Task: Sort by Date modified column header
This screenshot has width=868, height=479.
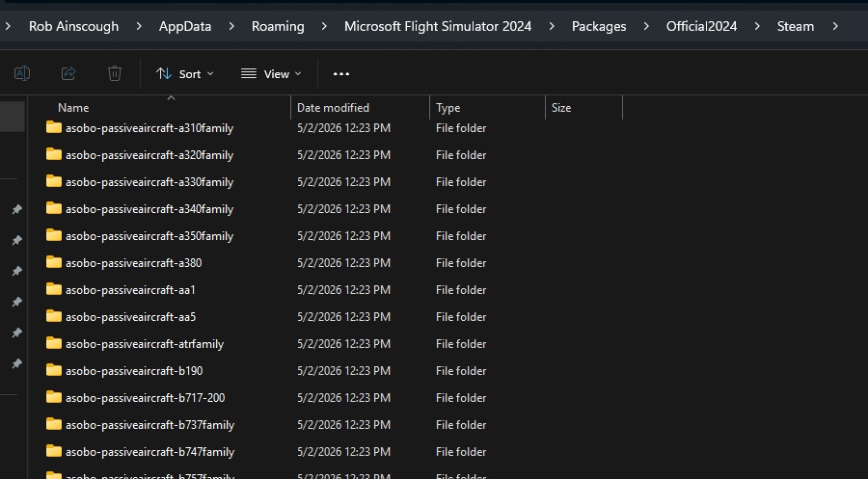Action: [333, 108]
